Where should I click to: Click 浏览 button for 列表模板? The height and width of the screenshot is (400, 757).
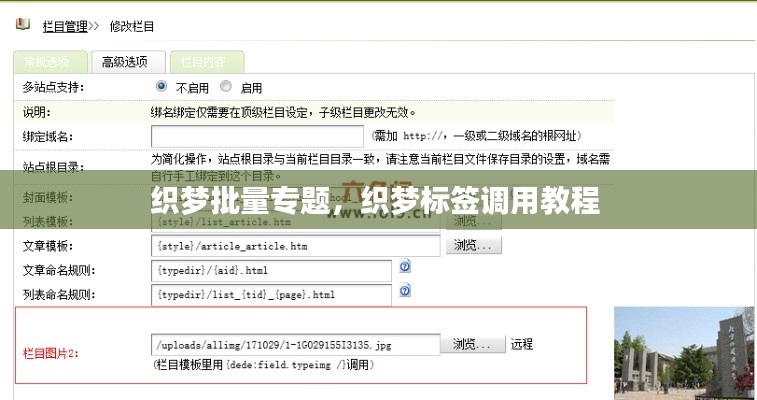coord(475,221)
